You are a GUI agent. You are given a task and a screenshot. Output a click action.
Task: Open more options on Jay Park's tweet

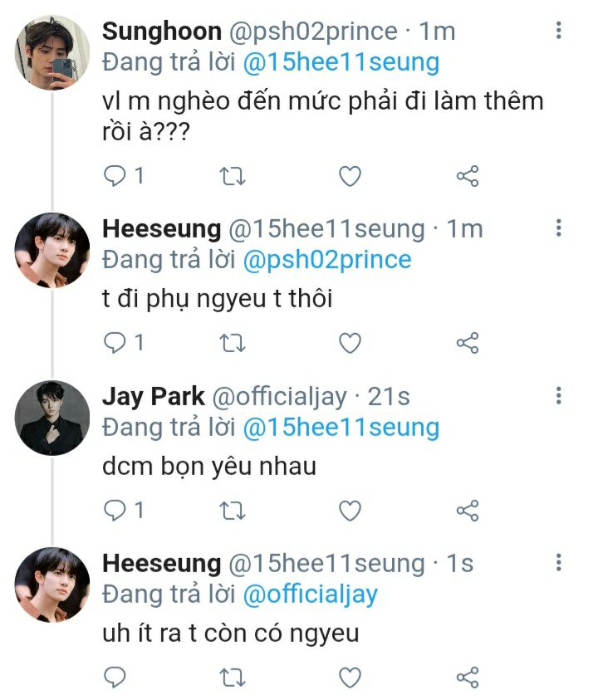coord(559,395)
